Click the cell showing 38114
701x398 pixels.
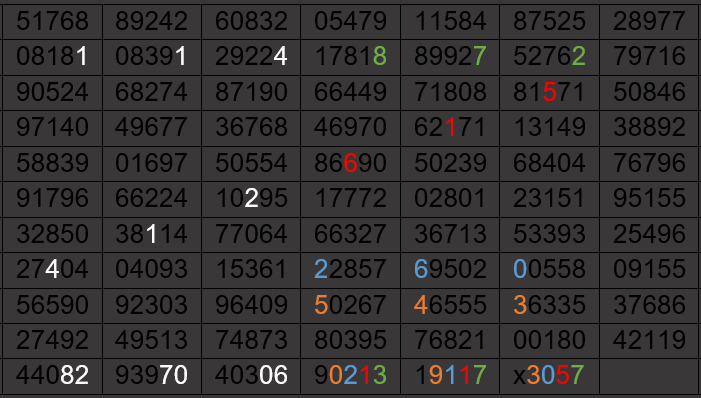[152, 234]
